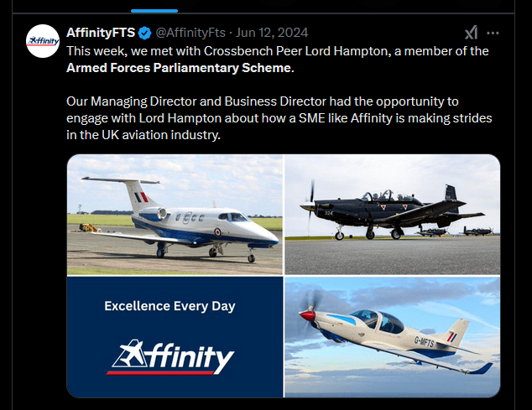
Task: Click the active tab's blue underline indicator
Action: pos(154,11)
